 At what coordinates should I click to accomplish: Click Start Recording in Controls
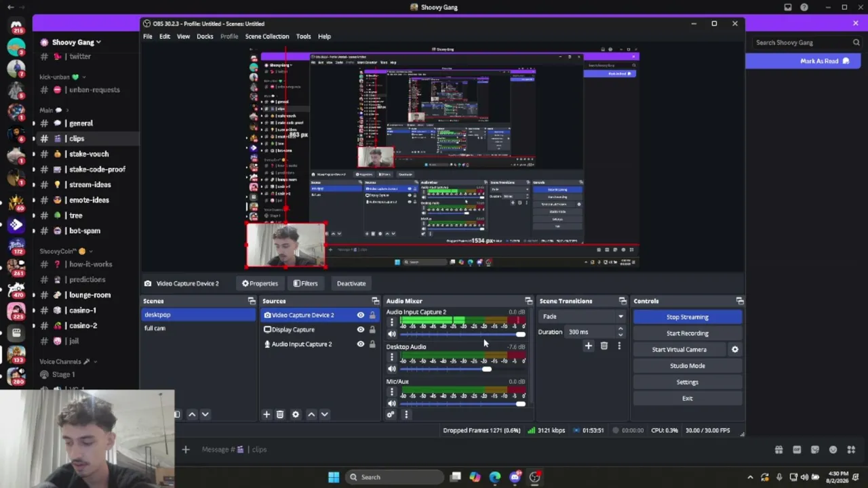point(687,333)
